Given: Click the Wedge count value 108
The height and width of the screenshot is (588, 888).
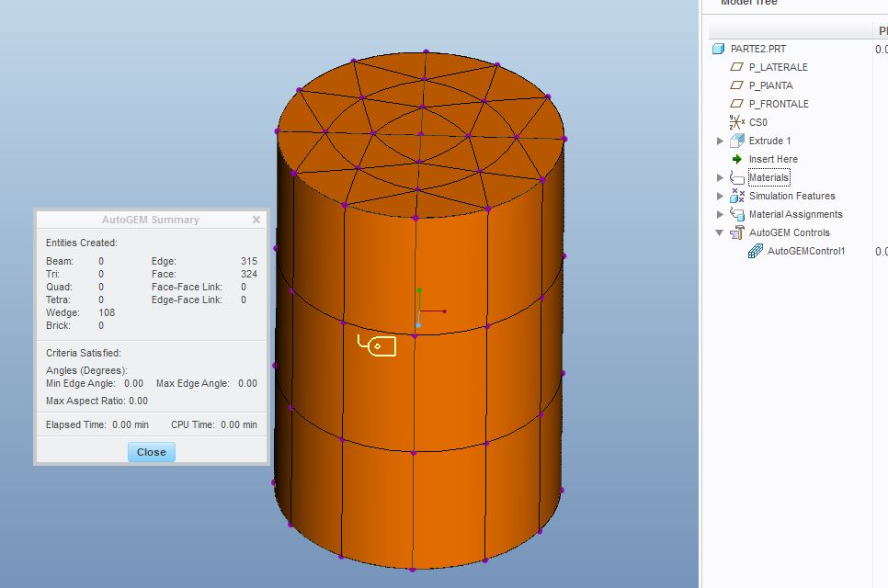Looking at the screenshot, I should pos(107,312).
